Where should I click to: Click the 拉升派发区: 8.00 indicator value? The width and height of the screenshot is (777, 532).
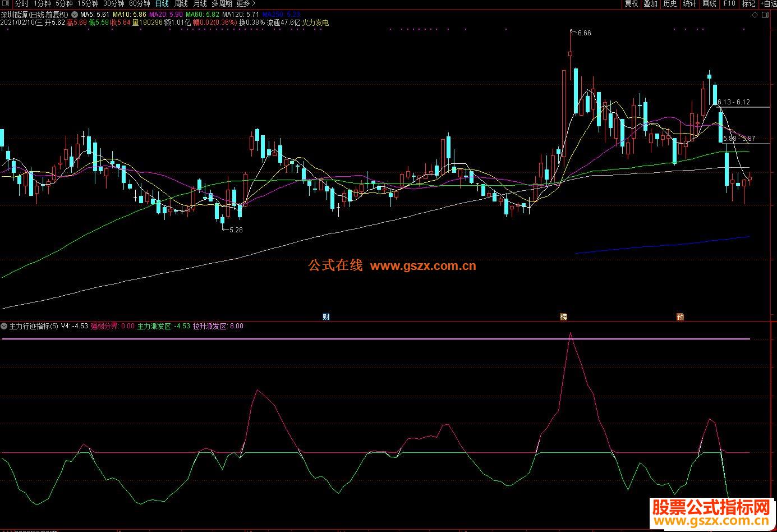pyautogui.click(x=218, y=326)
